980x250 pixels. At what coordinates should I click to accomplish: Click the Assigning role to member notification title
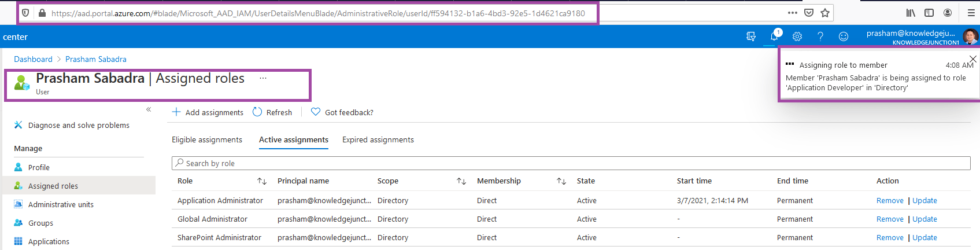pyautogui.click(x=844, y=65)
